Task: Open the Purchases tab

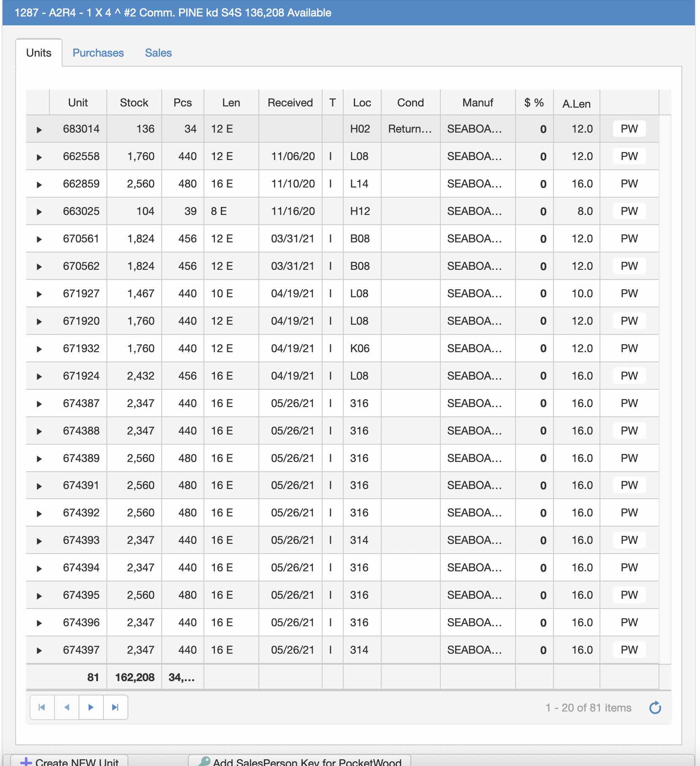Action: coord(98,53)
